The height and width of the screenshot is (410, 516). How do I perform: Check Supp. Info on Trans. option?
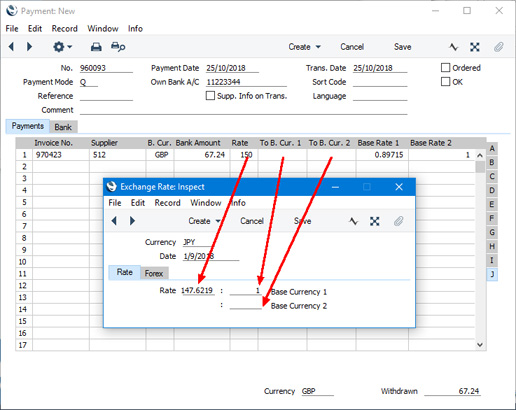coord(210,96)
